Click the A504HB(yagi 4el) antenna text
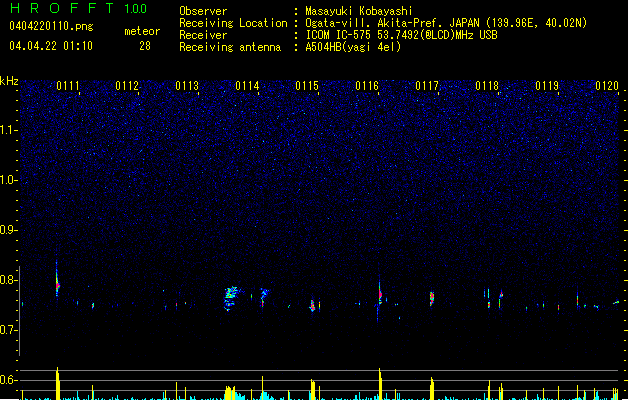The height and width of the screenshot is (400, 629). pyautogui.click(x=353, y=47)
